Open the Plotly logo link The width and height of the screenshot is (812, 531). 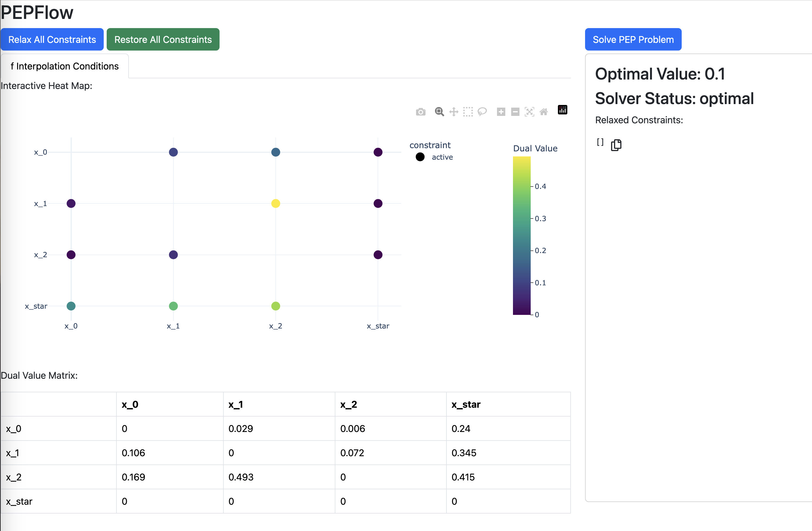click(562, 110)
